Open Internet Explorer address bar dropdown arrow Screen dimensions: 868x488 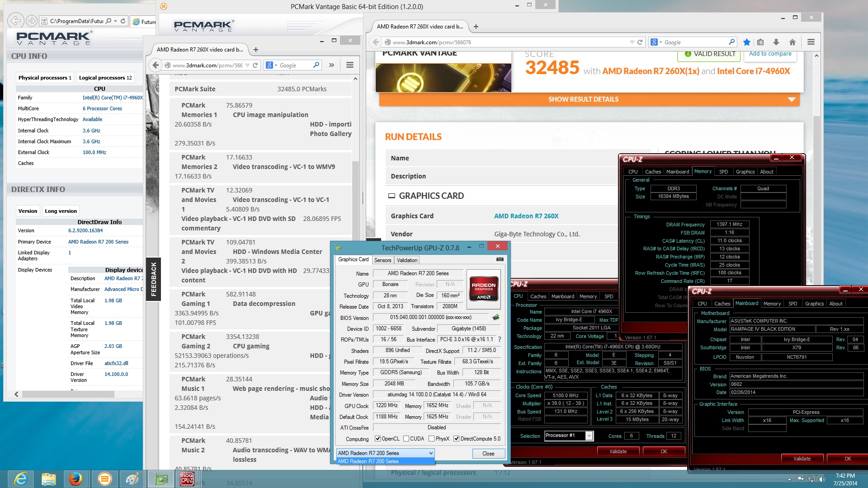point(116,21)
